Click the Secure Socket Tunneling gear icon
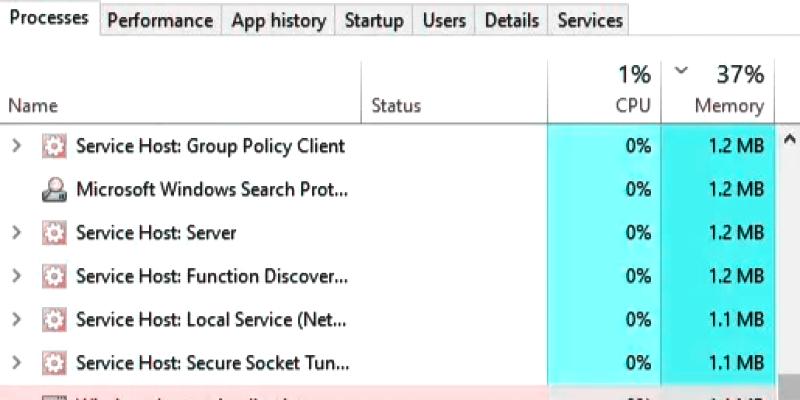Viewport: 800px width, 400px height. [54, 363]
